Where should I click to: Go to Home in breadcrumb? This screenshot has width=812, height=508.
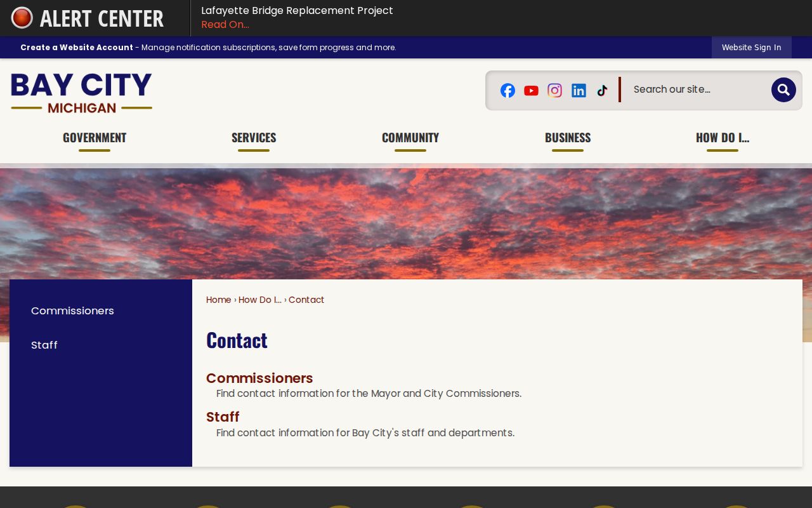218,300
